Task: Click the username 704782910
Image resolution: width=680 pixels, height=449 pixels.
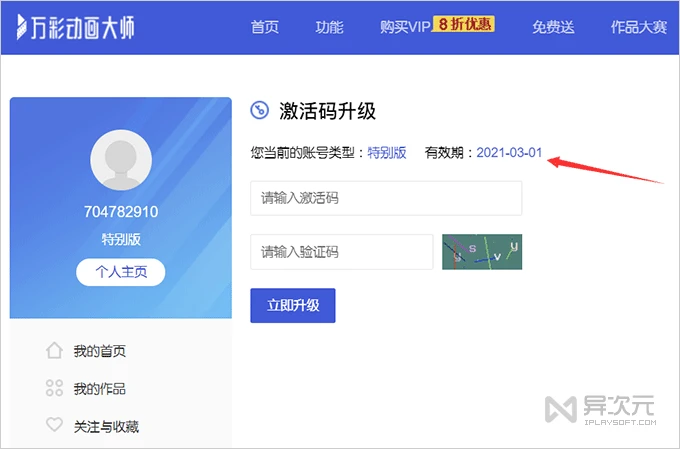Action: click(121, 212)
